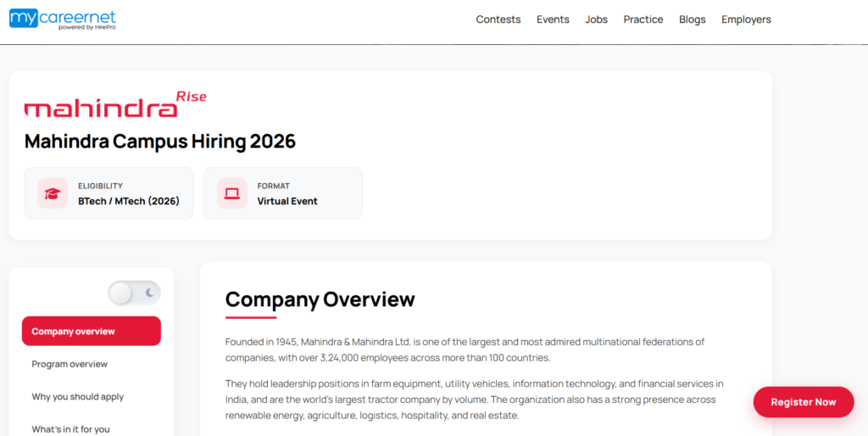This screenshot has height=436, width=868.
Task: Click the mycareernet logo
Action: pos(63,20)
